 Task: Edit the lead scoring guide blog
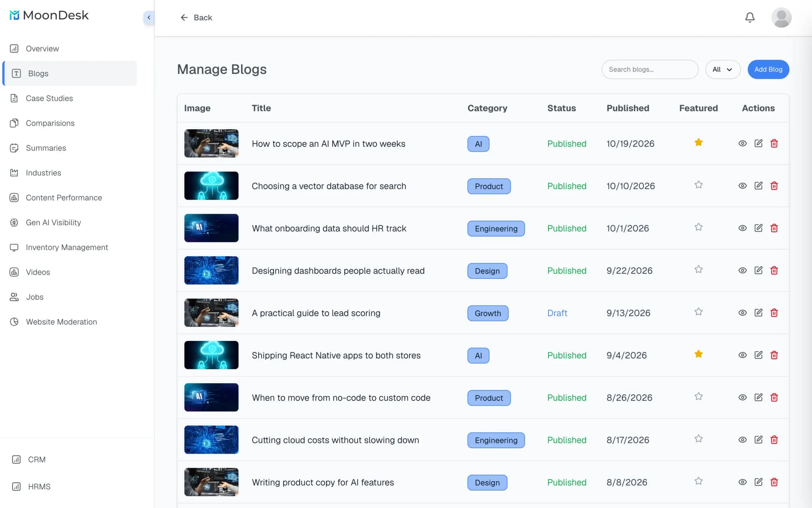758,313
